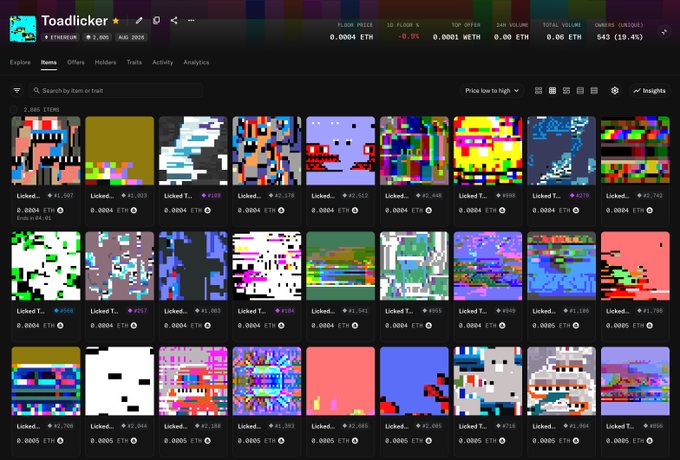
Task: Open the thumbnail of item #109
Action: point(193,150)
